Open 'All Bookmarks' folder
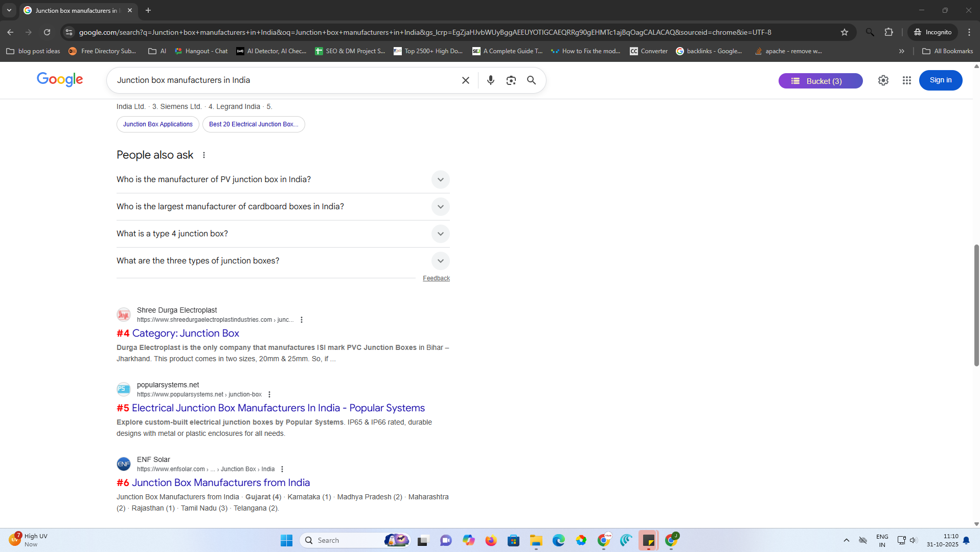 pyautogui.click(x=947, y=51)
